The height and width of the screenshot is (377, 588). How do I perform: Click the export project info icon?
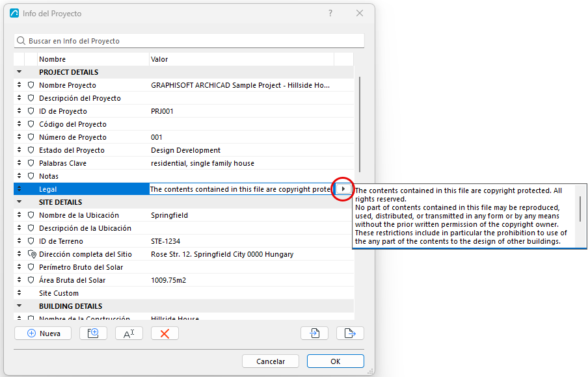pos(350,333)
